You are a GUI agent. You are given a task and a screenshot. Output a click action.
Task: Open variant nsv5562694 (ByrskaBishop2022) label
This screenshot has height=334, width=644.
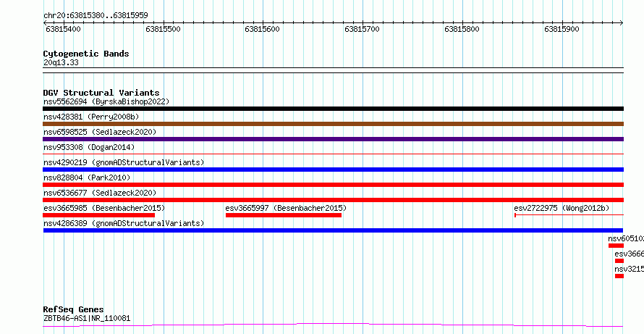coord(106,101)
